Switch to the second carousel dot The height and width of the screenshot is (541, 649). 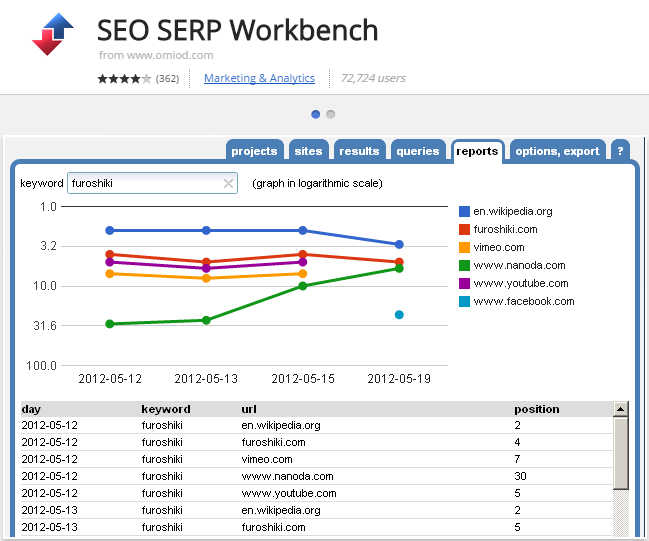click(330, 114)
